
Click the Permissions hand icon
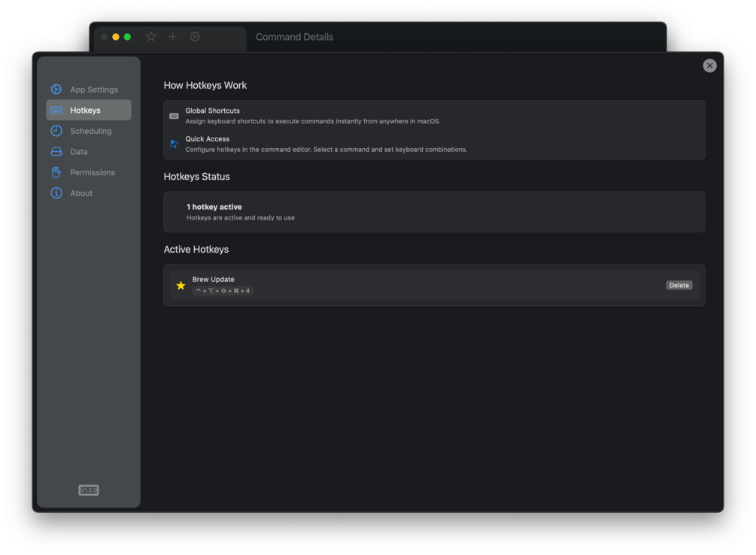pyautogui.click(x=56, y=172)
